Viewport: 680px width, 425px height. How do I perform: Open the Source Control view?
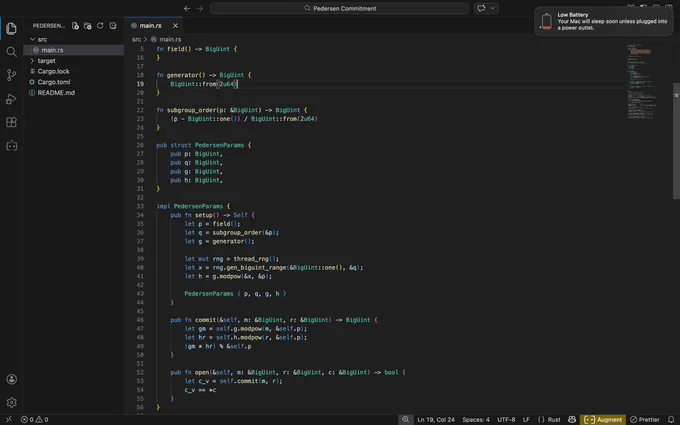(x=11, y=75)
